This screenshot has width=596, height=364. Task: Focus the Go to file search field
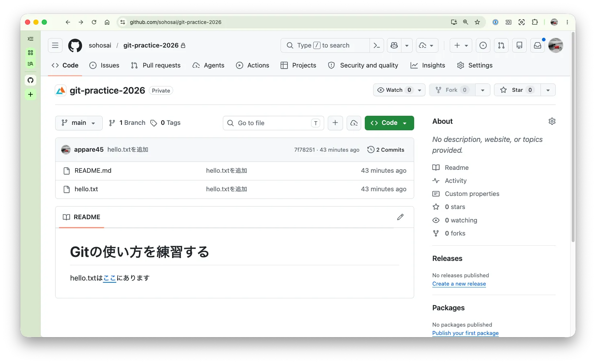tap(273, 123)
